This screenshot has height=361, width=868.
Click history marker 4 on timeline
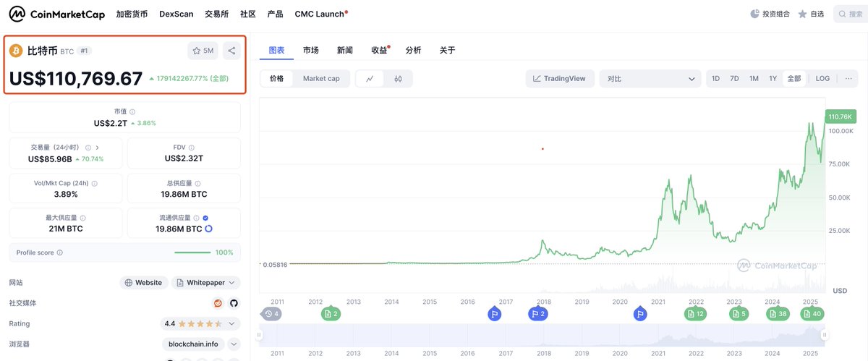(271, 314)
